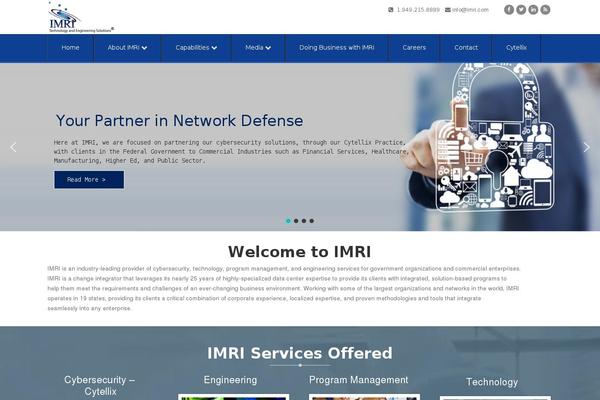
Task: Open the Technology service
Action: (x=492, y=382)
